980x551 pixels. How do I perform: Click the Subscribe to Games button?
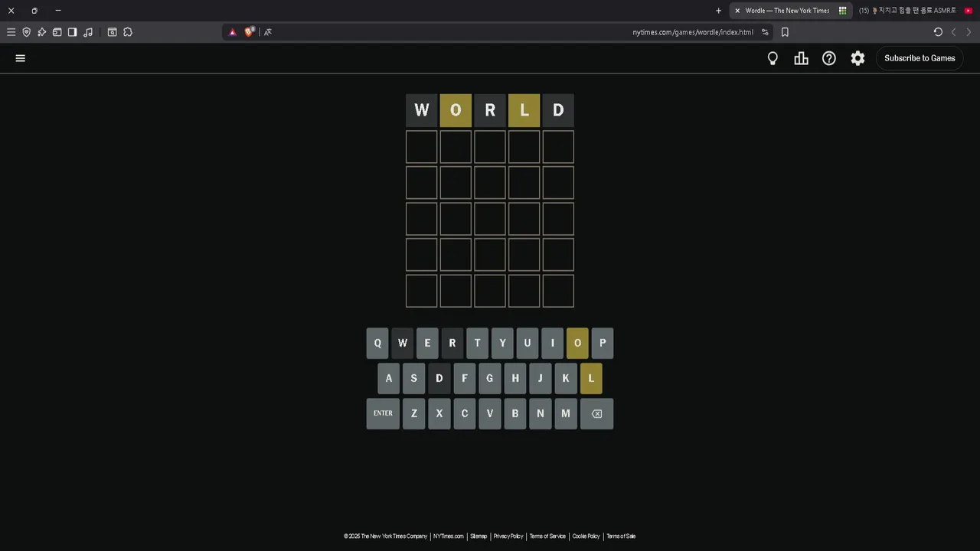[x=920, y=58]
